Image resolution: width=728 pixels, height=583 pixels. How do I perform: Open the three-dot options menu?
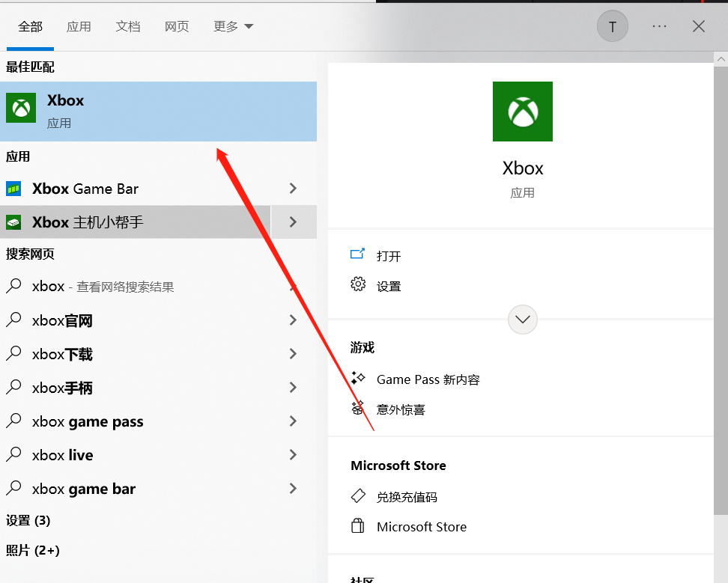click(659, 26)
